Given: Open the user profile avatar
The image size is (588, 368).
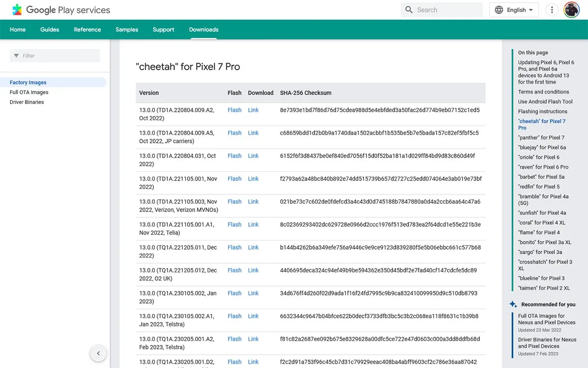Looking at the screenshot, I should [571, 10].
